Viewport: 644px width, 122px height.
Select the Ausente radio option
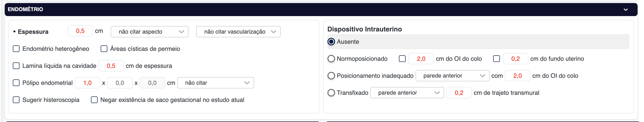(x=331, y=42)
